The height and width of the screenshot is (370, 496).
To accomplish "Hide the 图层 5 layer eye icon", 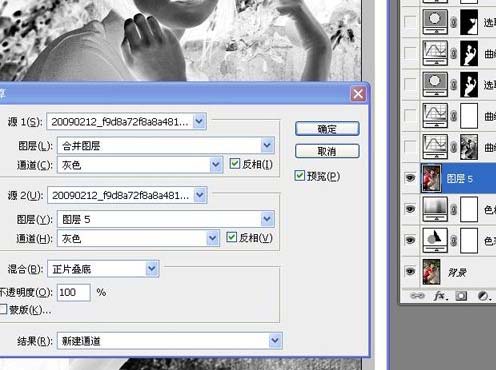I will pyautogui.click(x=410, y=178).
